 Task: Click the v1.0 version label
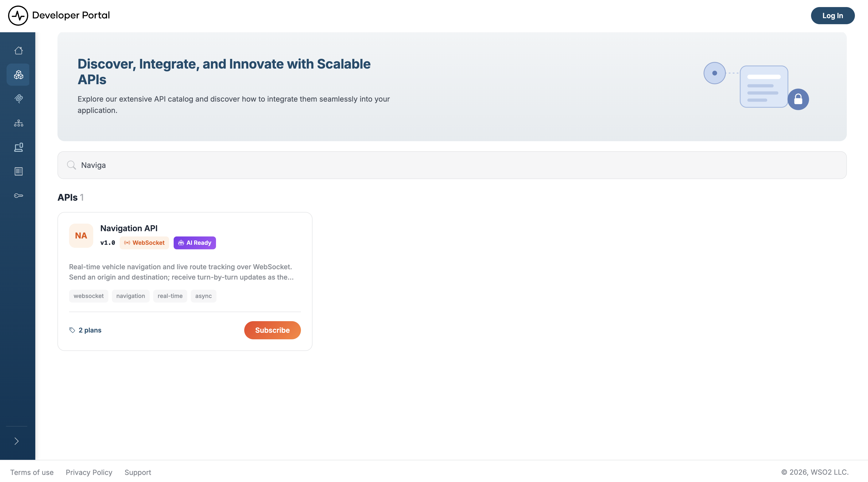click(107, 243)
